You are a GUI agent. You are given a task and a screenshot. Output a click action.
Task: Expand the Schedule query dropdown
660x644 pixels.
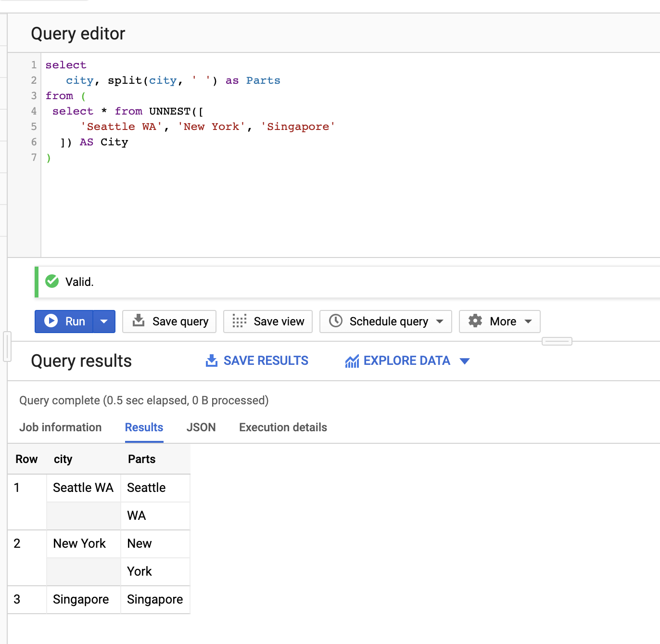(x=440, y=321)
